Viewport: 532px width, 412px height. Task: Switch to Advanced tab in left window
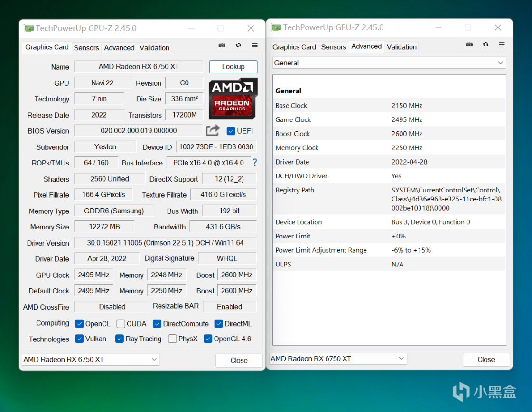119,48
